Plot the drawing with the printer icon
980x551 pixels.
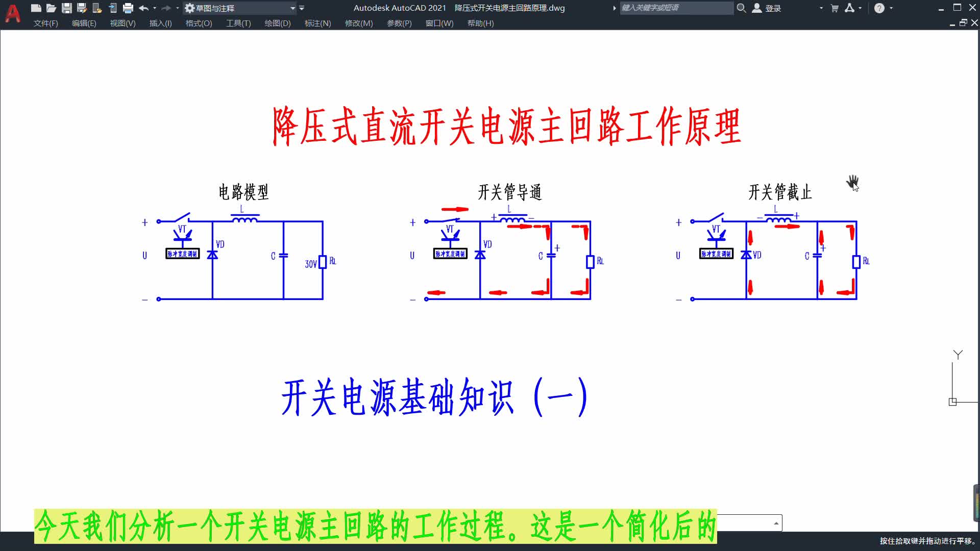click(x=128, y=8)
